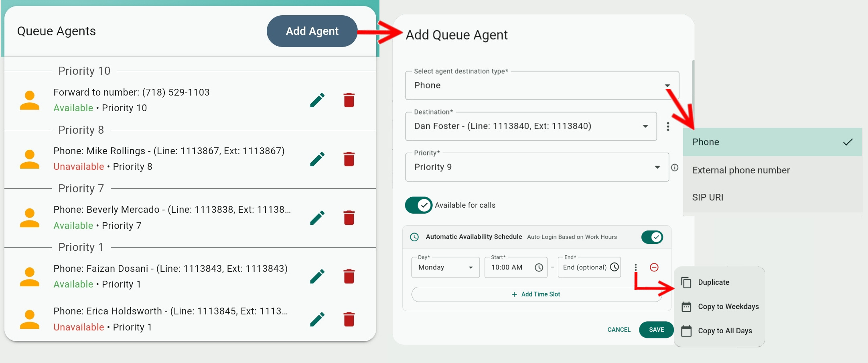Delete the Forward to number (718) 529-1103 agent
The width and height of the screenshot is (868, 363).
tap(349, 100)
